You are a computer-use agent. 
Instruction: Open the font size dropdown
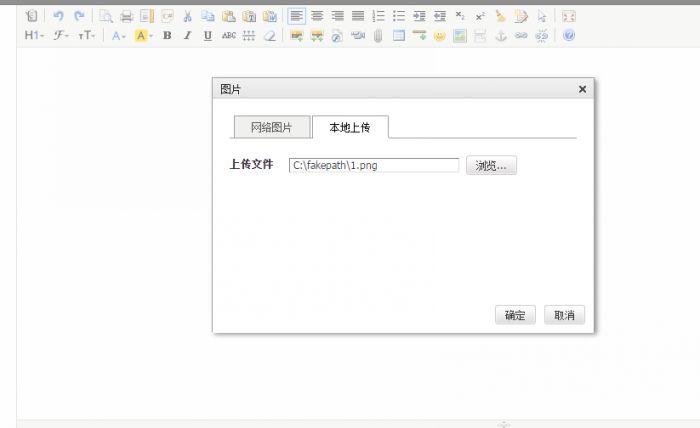pos(87,35)
